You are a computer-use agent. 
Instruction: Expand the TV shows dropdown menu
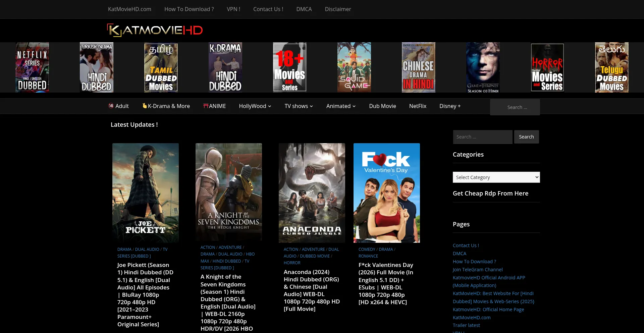pyautogui.click(x=299, y=106)
